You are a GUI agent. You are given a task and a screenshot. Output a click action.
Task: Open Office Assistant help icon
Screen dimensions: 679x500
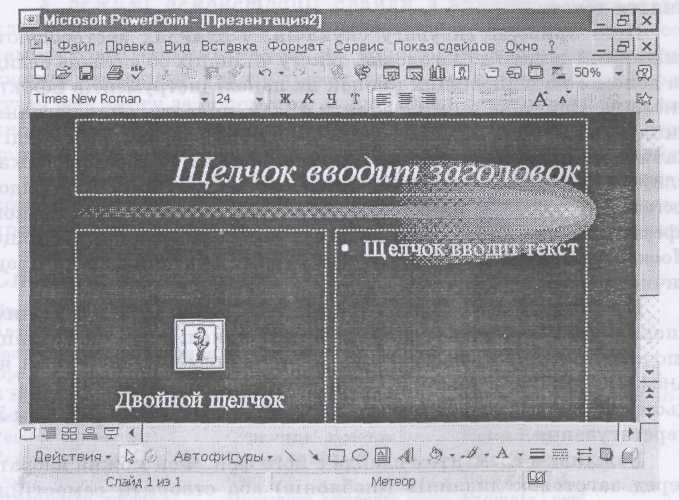tap(644, 73)
